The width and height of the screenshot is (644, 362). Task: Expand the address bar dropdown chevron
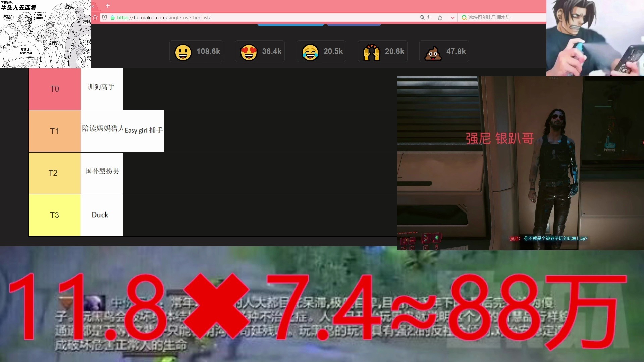click(x=452, y=18)
